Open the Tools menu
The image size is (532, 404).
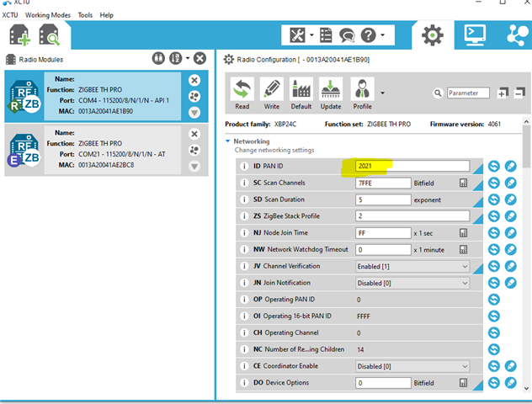point(85,15)
